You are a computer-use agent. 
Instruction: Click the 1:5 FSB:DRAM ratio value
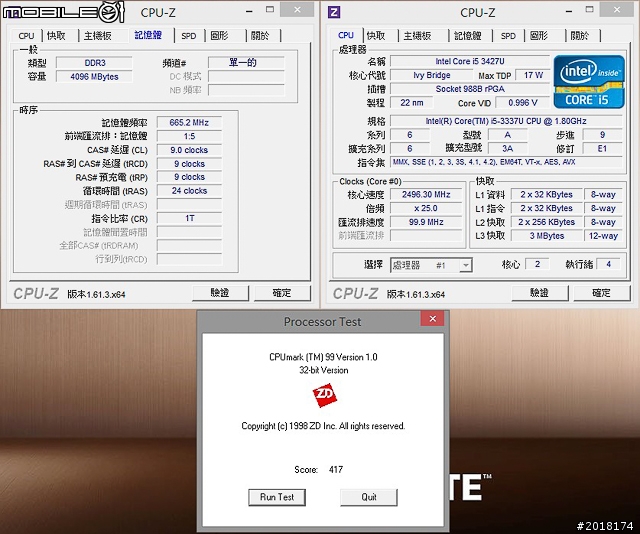[189, 136]
